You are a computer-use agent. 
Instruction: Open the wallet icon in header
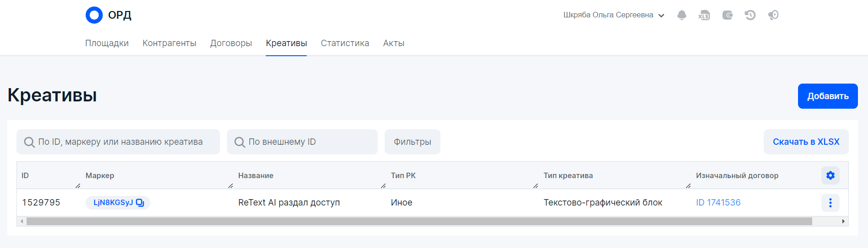(727, 15)
